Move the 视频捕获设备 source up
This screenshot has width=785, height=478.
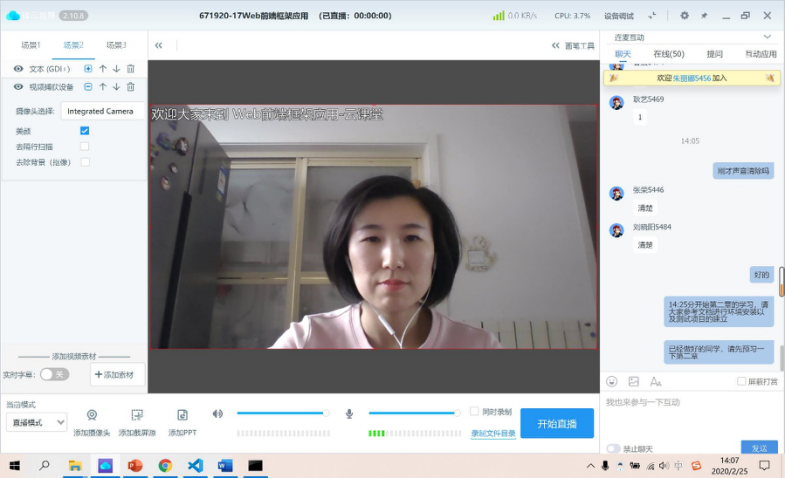102,87
